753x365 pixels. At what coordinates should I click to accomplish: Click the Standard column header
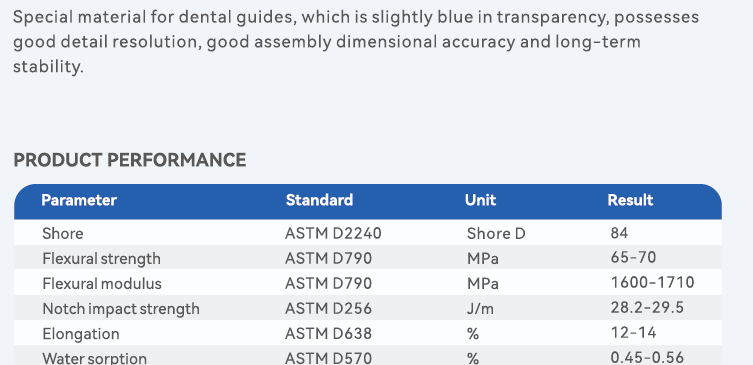tap(319, 200)
